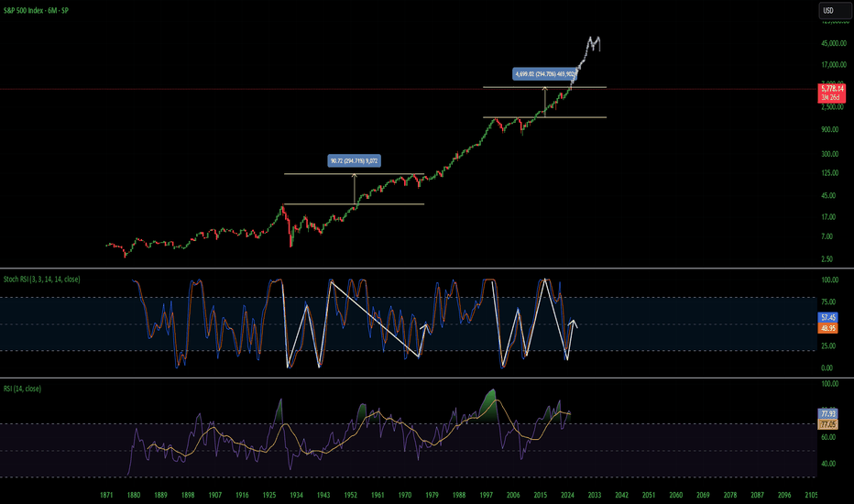The image size is (854, 504).
Task: Click the 75.00 level on Stoch RSI scale
Action: point(828,301)
